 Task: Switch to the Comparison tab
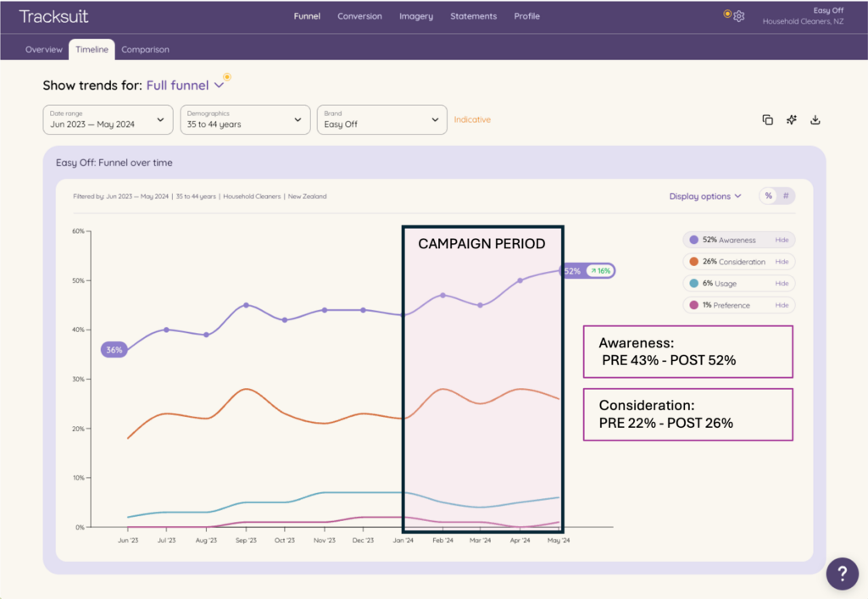coord(145,49)
